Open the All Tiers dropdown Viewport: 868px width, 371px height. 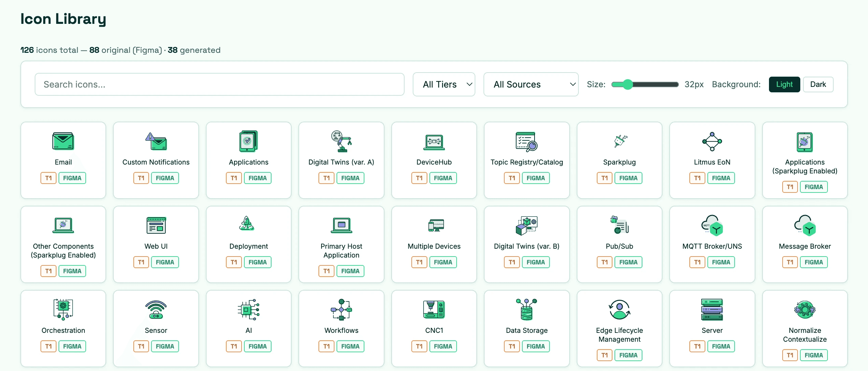444,84
